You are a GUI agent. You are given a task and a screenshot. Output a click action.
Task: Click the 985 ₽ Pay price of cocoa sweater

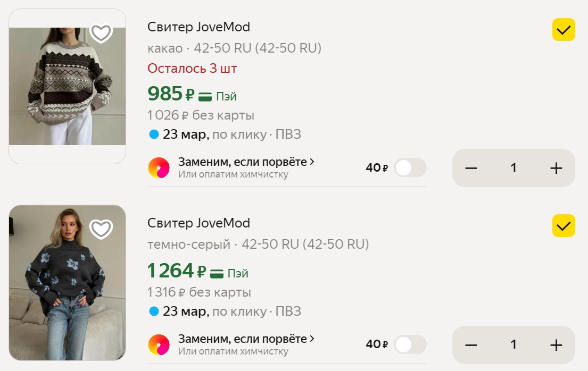pyautogui.click(x=171, y=94)
